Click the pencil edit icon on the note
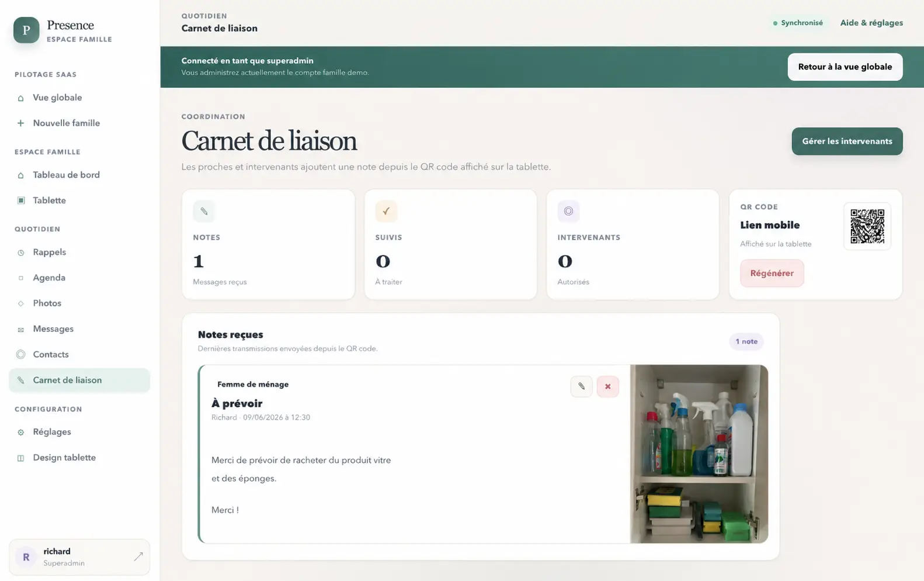924x581 pixels. coord(581,386)
